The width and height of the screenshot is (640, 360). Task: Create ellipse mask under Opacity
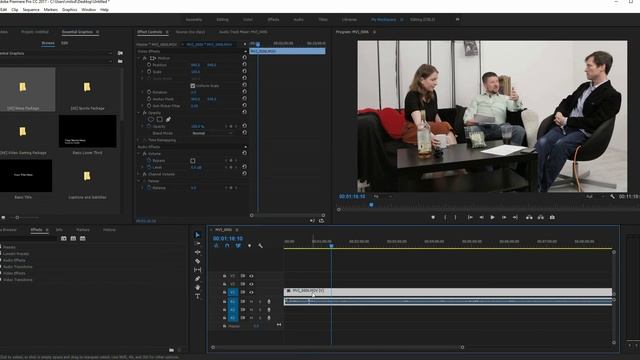[151, 120]
